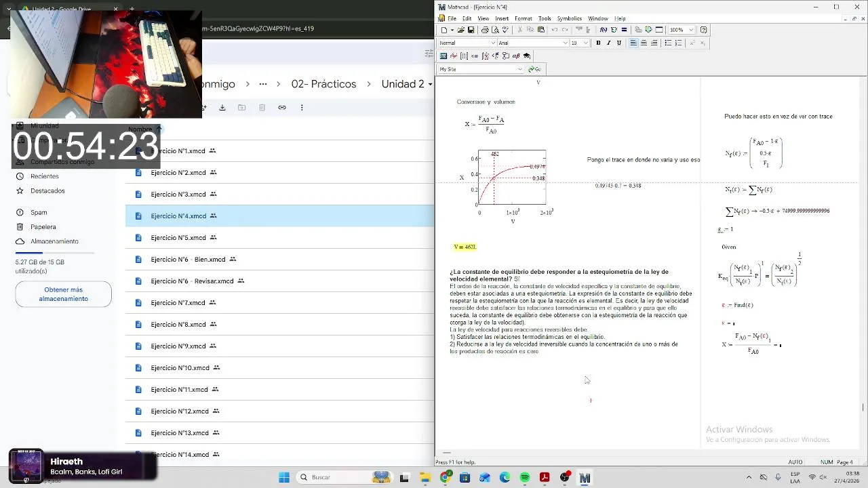The image size is (868, 488).
Task: Open the Drive more actions menu
Action: click(302, 107)
